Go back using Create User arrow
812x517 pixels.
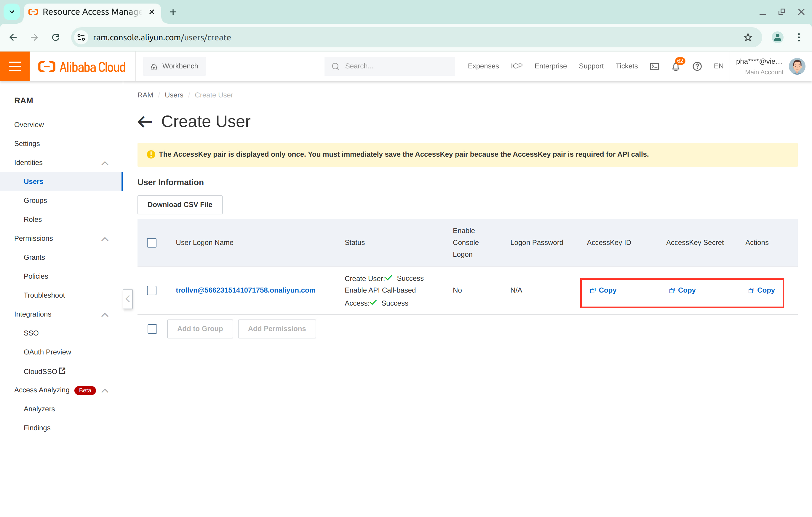pyautogui.click(x=145, y=122)
